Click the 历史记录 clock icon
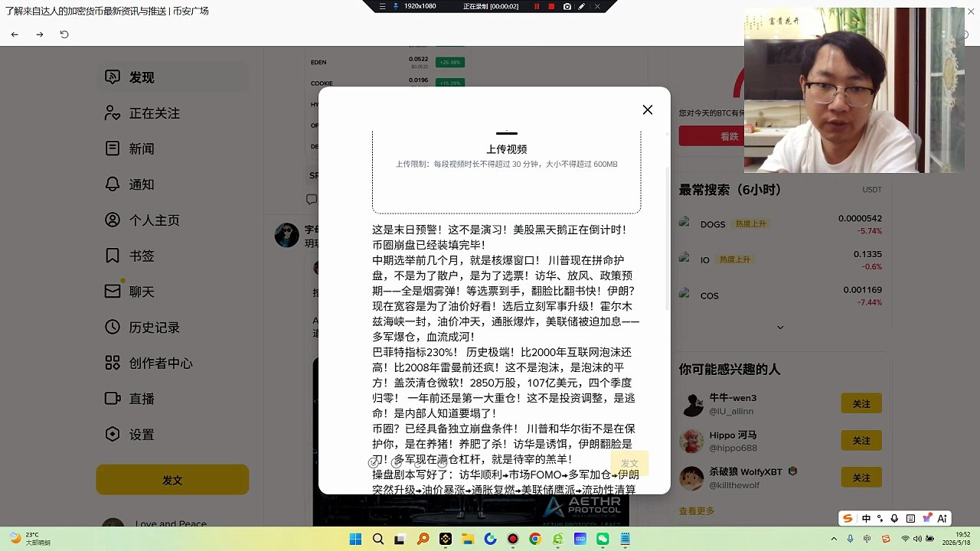The width and height of the screenshot is (980, 551). [113, 327]
